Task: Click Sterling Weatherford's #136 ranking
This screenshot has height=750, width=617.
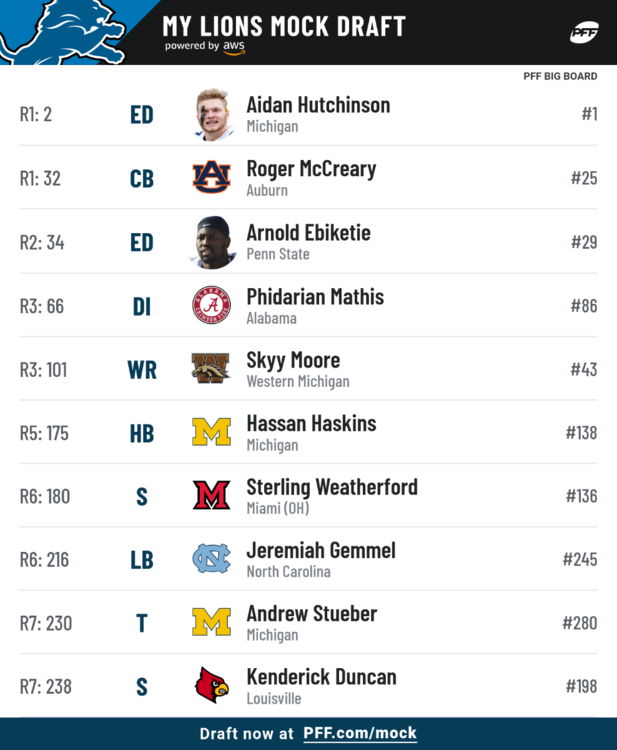Action: click(x=581, y=496)
